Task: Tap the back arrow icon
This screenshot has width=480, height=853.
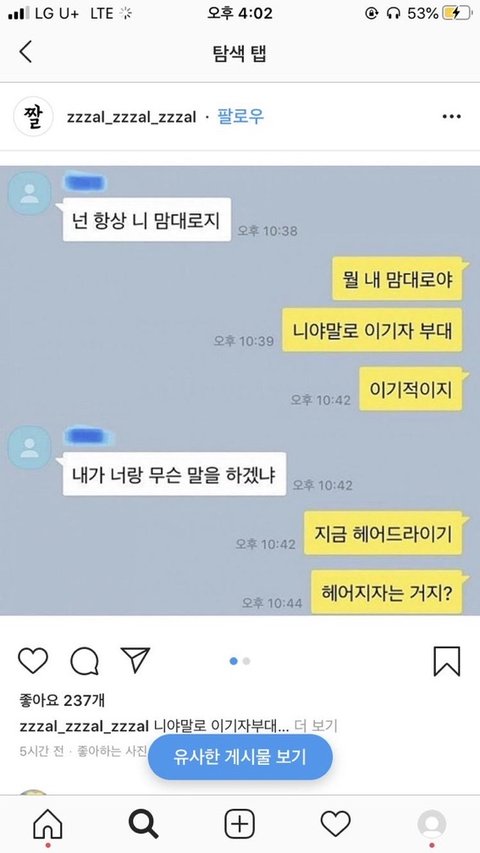Action: click(26, 52)
